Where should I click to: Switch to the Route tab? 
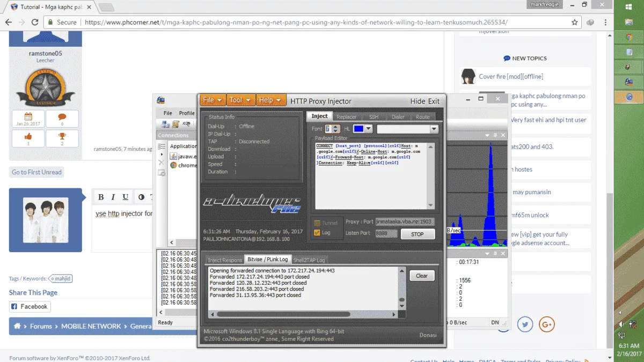pyautogui.click(x=422, y=117)
